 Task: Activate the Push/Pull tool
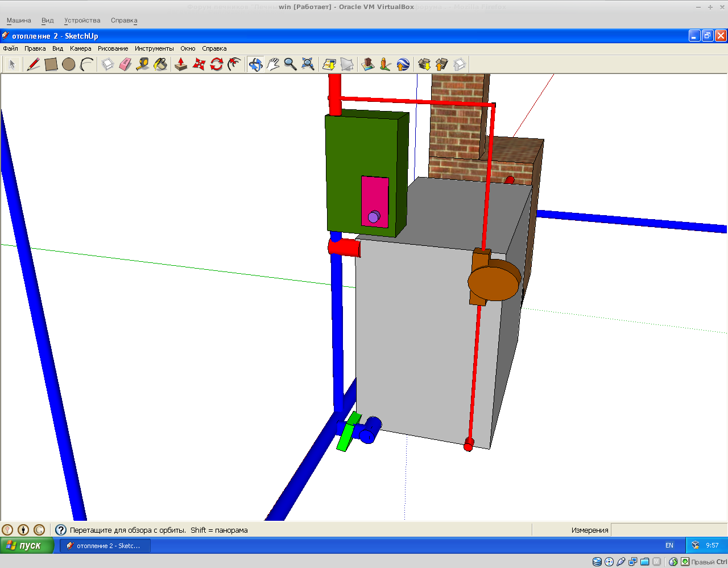[181, 64]
